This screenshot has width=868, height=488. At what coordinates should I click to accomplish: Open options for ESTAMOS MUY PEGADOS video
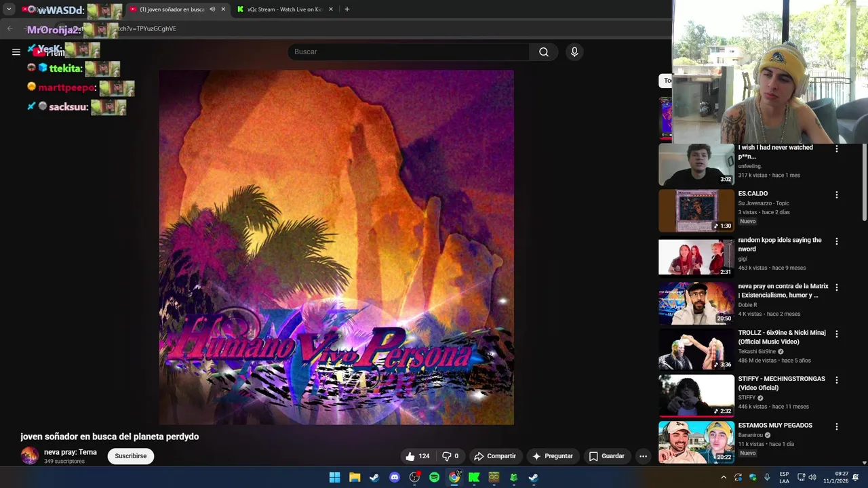(x=836, y=427)
